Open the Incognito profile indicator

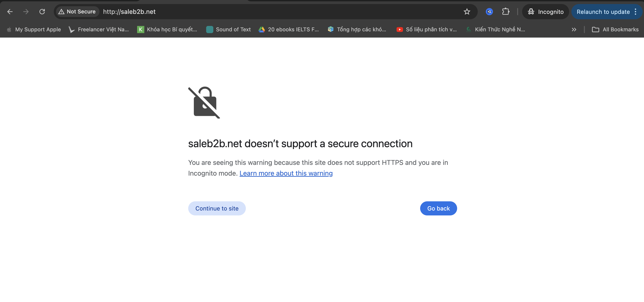(545, 12)
